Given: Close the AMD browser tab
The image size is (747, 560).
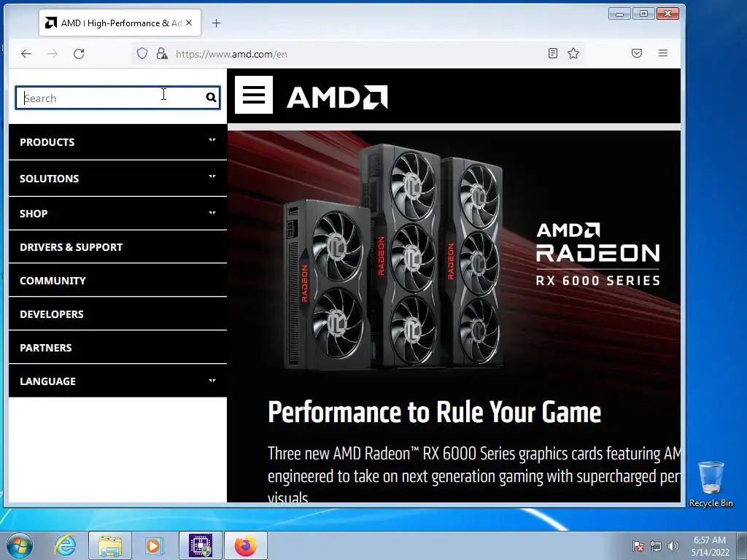Looking at the screenshot, I should pyautogui.click(x=189, y=23).
